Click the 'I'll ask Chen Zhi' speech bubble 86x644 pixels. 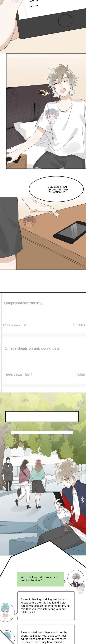[x=57, y=189]
